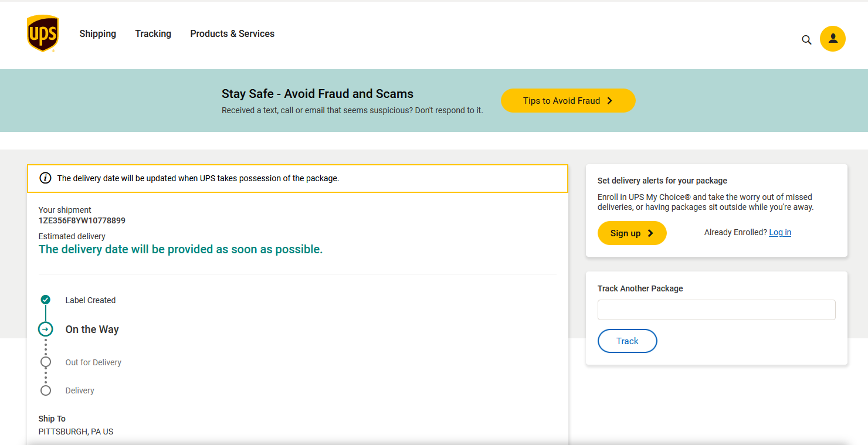Click the info icon in the delivery notice
This screenshot has width=868, height=445.
45,178
